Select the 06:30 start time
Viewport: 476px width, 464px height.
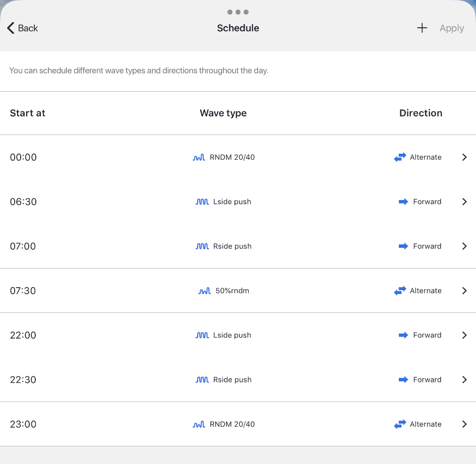(x=23, y=202)
